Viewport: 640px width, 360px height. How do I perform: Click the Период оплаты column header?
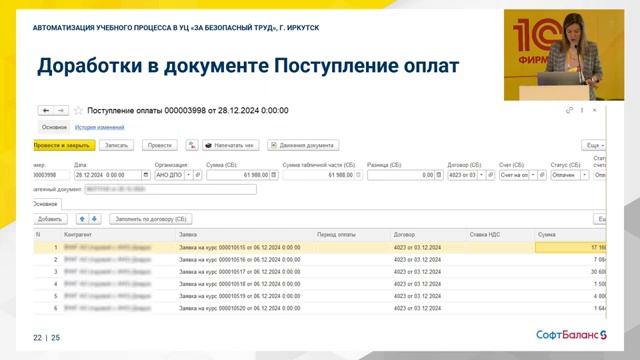[x=352, y=235]
